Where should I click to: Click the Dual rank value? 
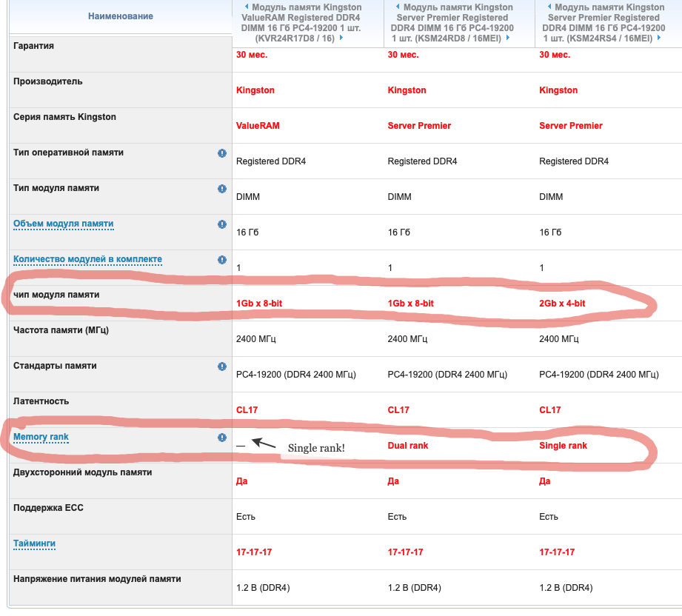(408, 446)
